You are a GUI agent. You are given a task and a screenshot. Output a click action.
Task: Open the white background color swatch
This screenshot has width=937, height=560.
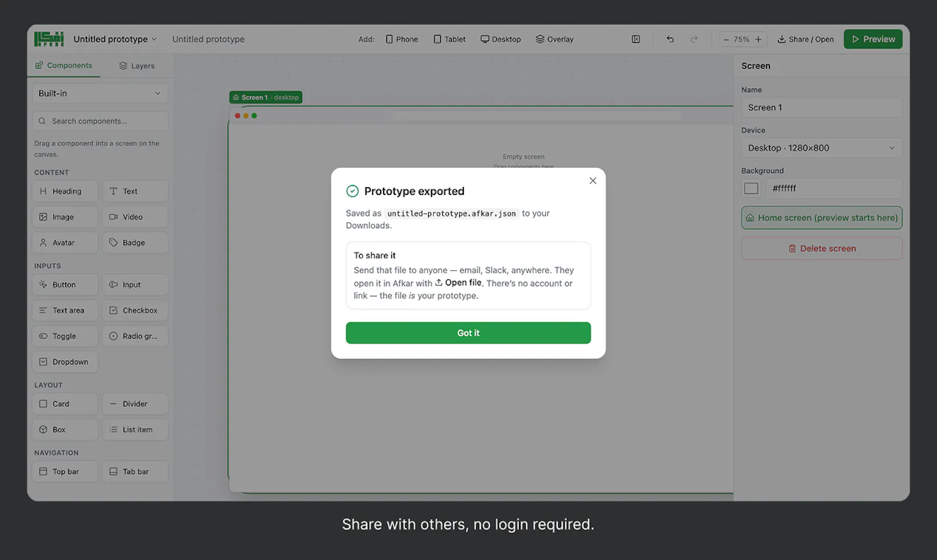[751, 188]
